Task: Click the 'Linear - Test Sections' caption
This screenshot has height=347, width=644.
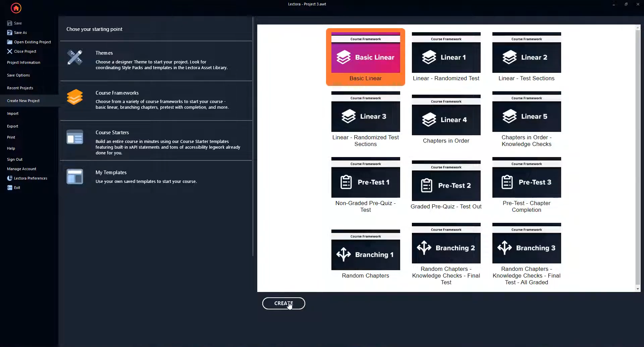Action: (527, 78)
